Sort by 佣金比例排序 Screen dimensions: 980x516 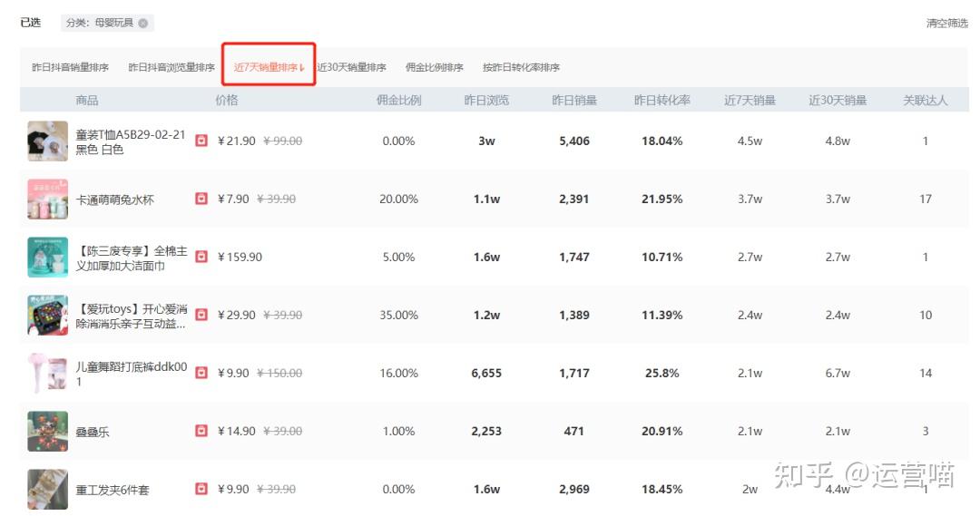click(435, 67)
